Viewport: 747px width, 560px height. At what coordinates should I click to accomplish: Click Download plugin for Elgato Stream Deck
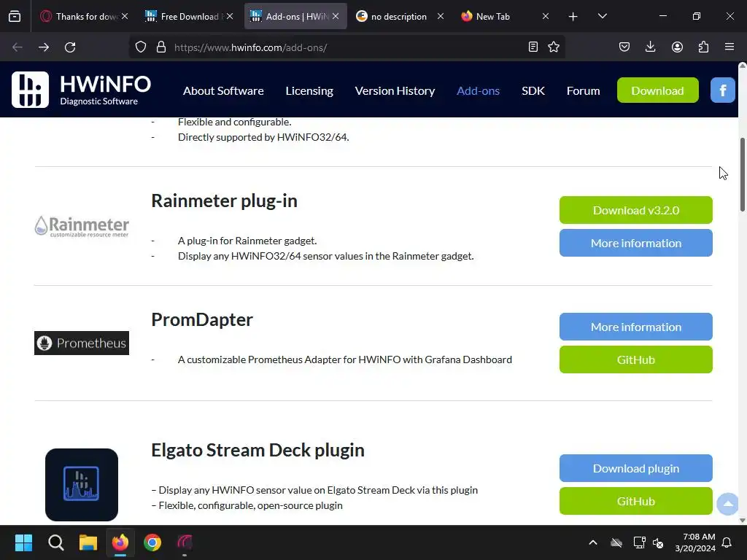click(x=635, y=468)
